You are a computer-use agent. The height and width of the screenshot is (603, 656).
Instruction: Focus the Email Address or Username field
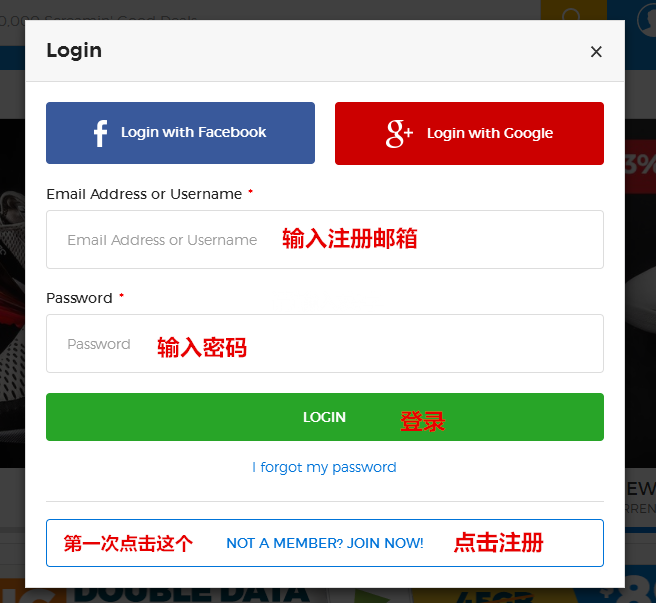[x=325, y=239]
